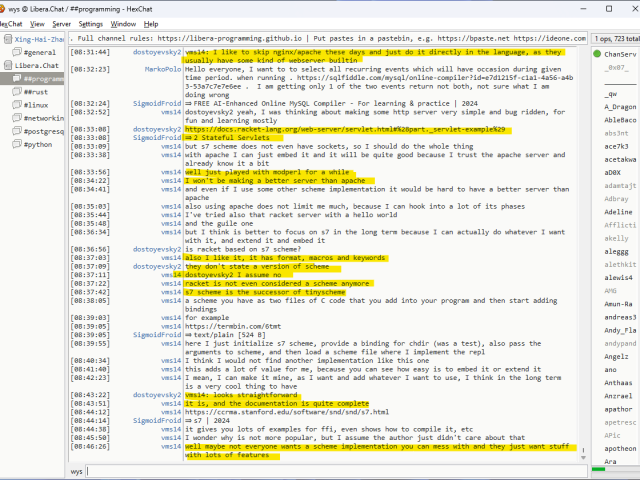Image resolution: width=640 pixels, height=480 pixels.
Task: Open the HexChat menu
Action: [10, 23]
